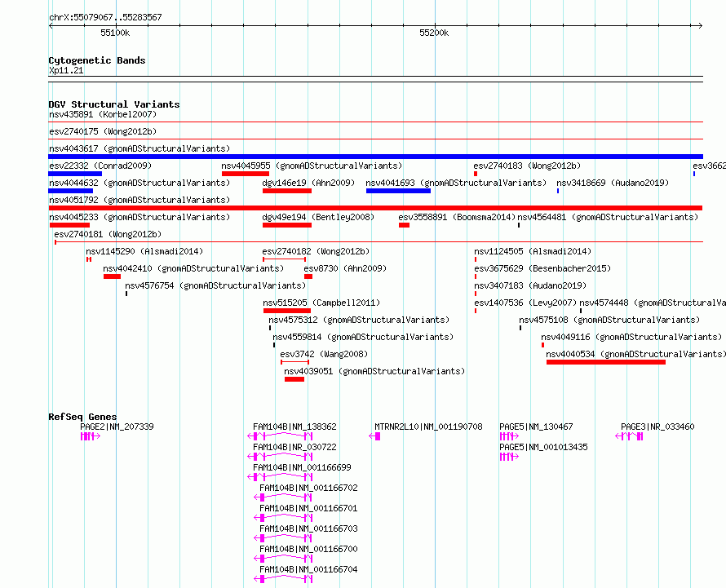Click the PAGE3 NR_033460 gene glyph
The height and width of the screenshot is (588, 726).
[x=629, y=436]
